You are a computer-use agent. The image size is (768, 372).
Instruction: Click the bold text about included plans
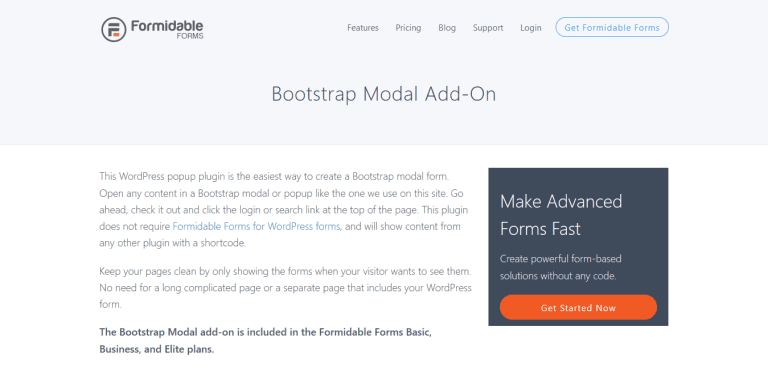pyautogui.click(x=265, y=341)
